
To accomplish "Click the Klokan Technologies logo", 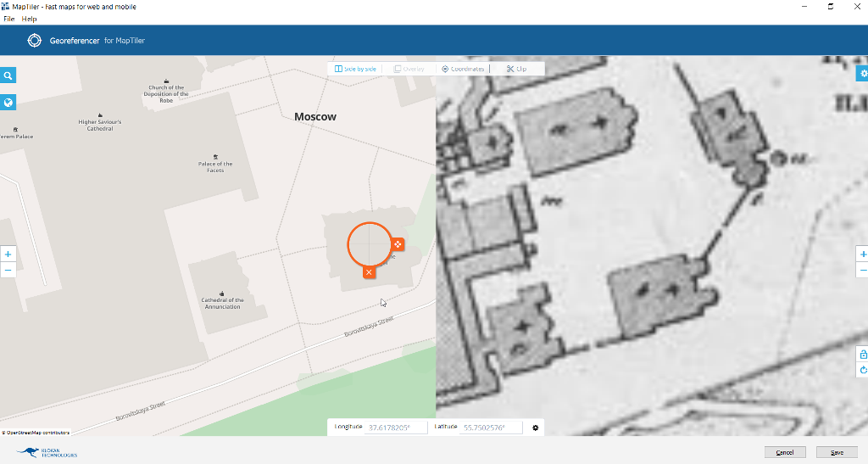I will point(47,452).
